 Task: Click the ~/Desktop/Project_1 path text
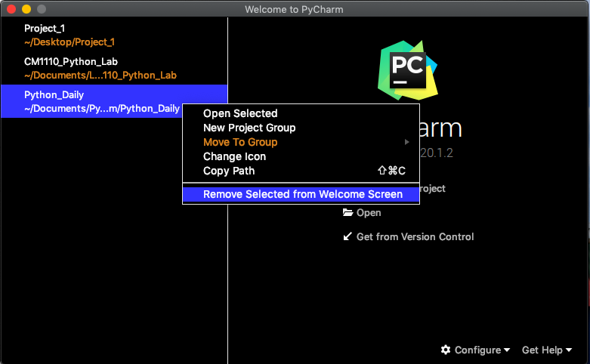[70, 42]
